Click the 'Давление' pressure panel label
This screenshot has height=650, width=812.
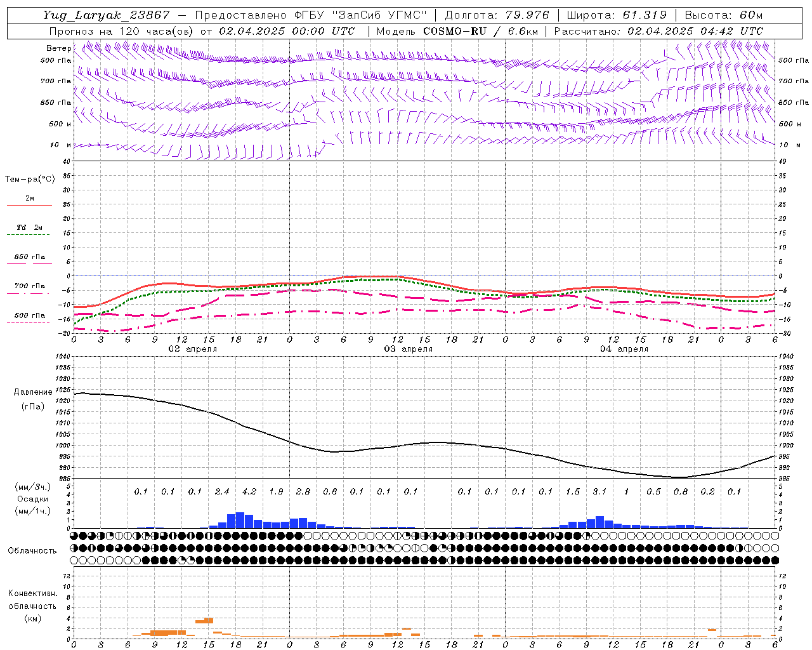click(32, 392)
